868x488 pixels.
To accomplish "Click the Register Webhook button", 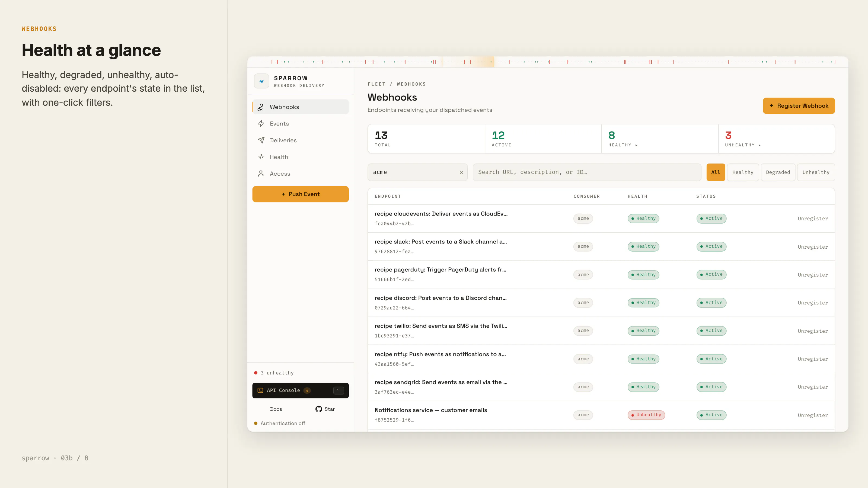I will [x=799, y=106].
